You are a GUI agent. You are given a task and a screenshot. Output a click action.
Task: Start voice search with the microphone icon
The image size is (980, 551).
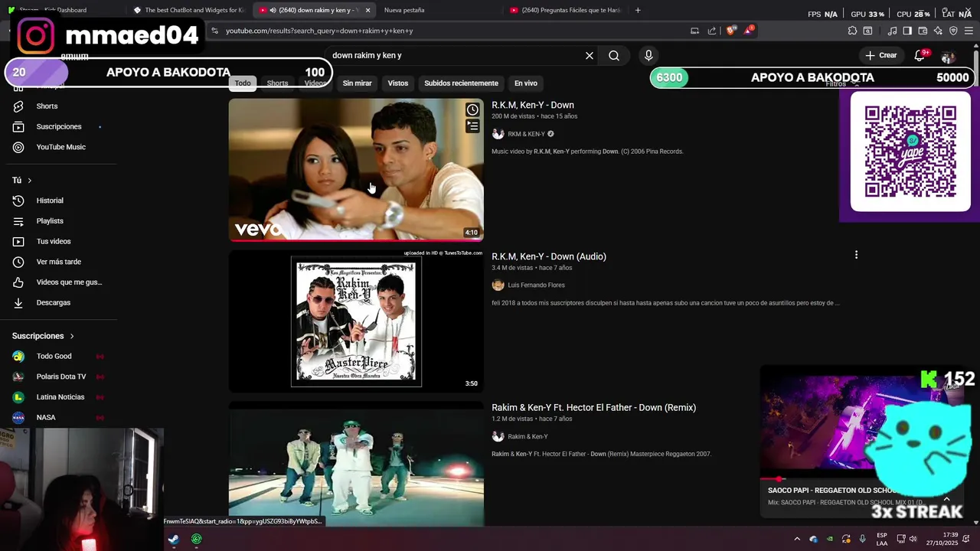click(648, 56)
